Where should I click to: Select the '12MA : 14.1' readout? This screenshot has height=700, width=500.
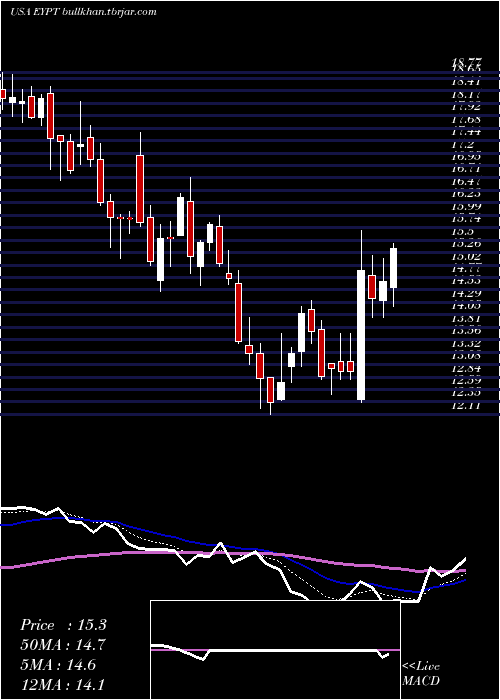(x=63, y=684)
